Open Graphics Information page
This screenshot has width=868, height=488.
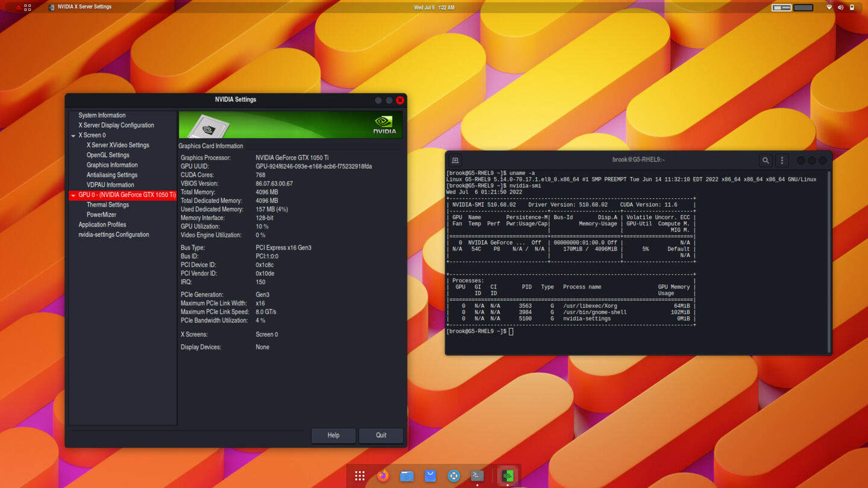pos(112,165)
